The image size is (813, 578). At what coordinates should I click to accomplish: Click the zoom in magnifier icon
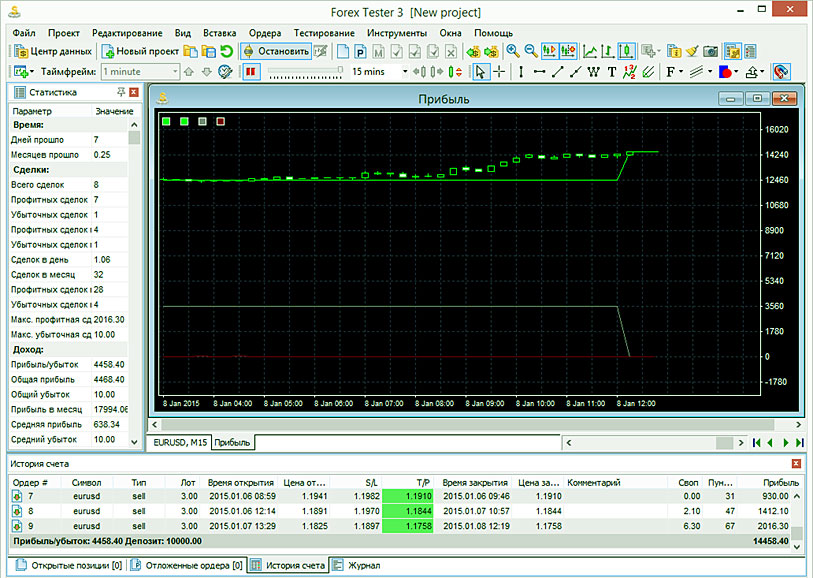tap(512, 51)
